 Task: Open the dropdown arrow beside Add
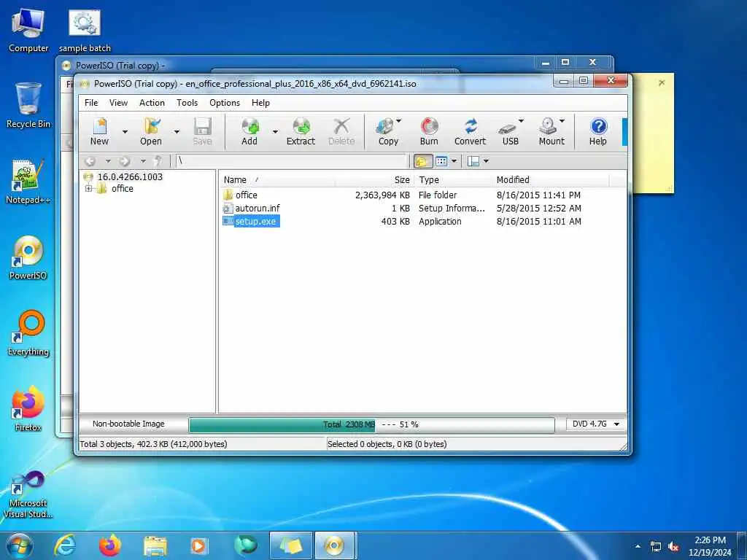click(275, 132)
